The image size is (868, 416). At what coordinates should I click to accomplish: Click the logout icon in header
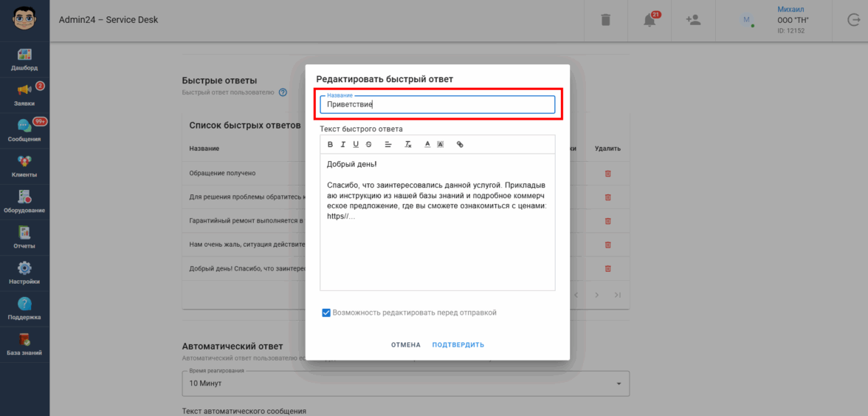tap(853, 20)
